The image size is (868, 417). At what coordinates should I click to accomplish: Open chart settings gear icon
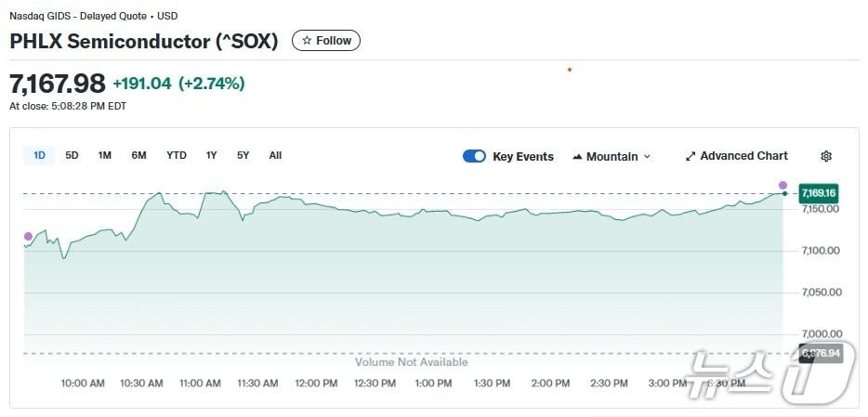click(826, 156)
